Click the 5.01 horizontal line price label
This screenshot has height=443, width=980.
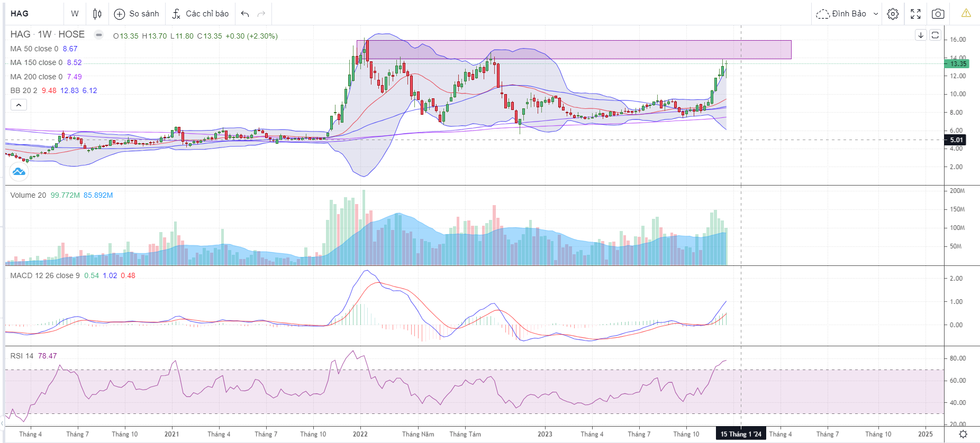tap(956, 140)
